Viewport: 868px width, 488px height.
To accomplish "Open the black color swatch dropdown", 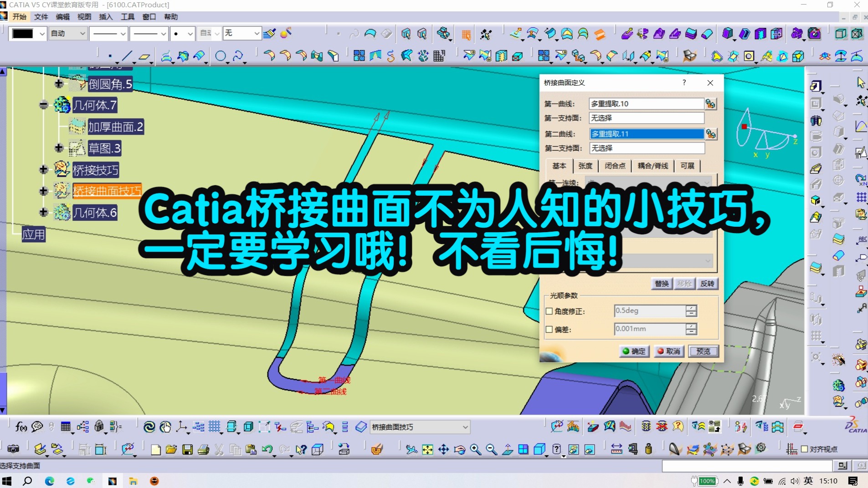I will click(x=42, y=33).
